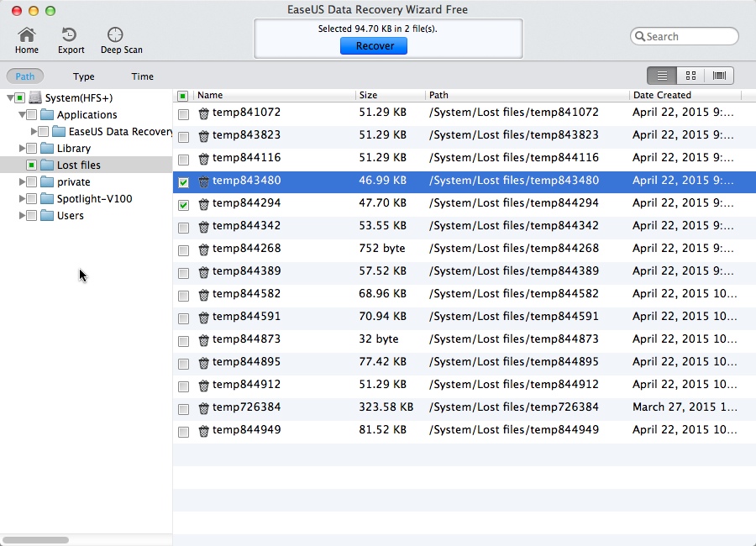Click trash icon of temp843823
This screenshot has width=756, height=546.
coord(203,136)
